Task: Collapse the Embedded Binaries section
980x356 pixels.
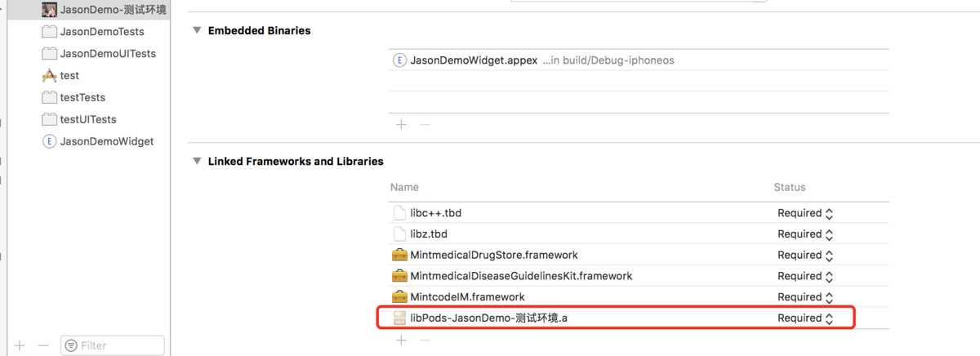Action: 196,30
